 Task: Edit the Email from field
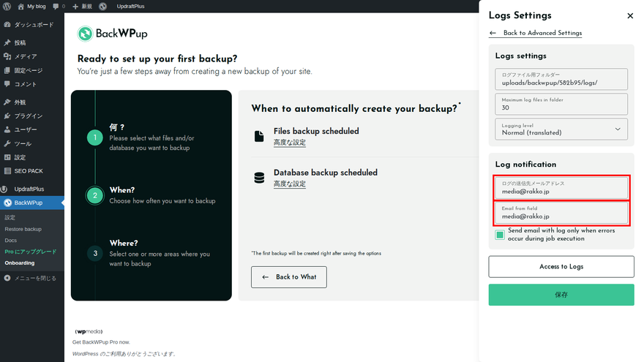(x=561, y=213)
